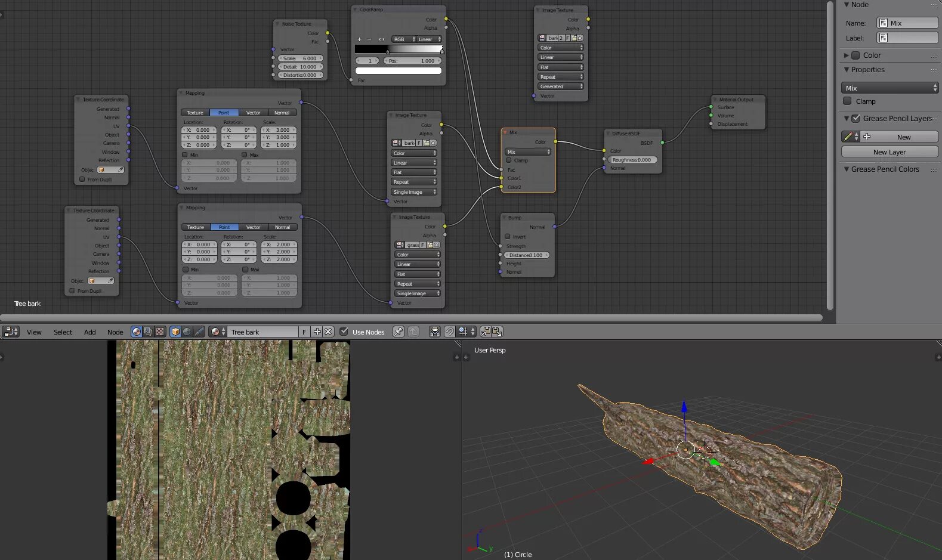Click the paste nodes icon
This screenshot has height=560, width=942.
497,332
